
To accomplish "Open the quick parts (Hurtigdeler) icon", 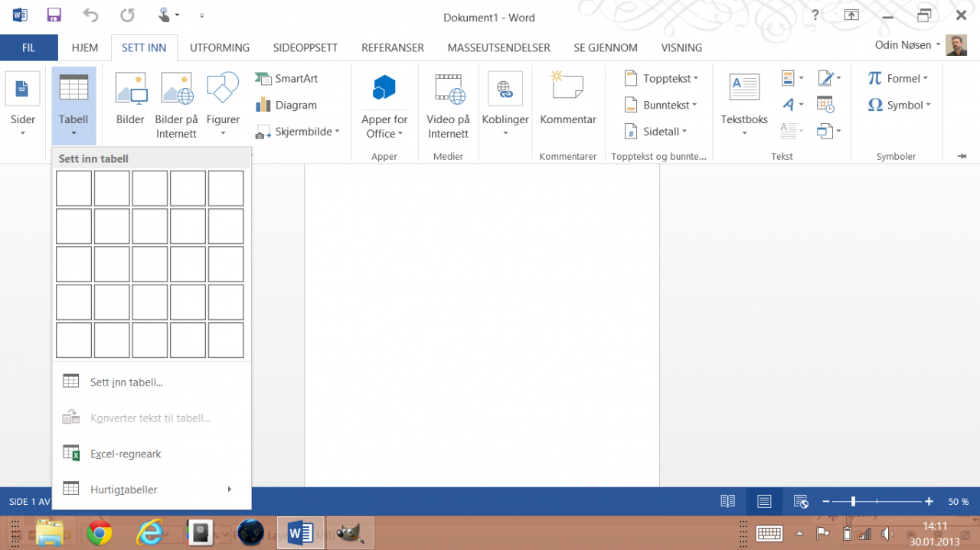I will click(792, 78).
